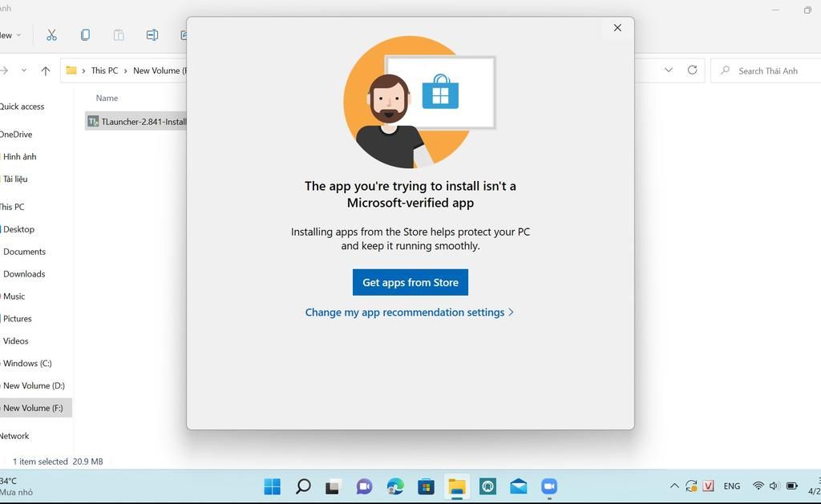821x504 pixels.
Task: Open the weather widget showing 34°C
Action: [x=16, y=486]
